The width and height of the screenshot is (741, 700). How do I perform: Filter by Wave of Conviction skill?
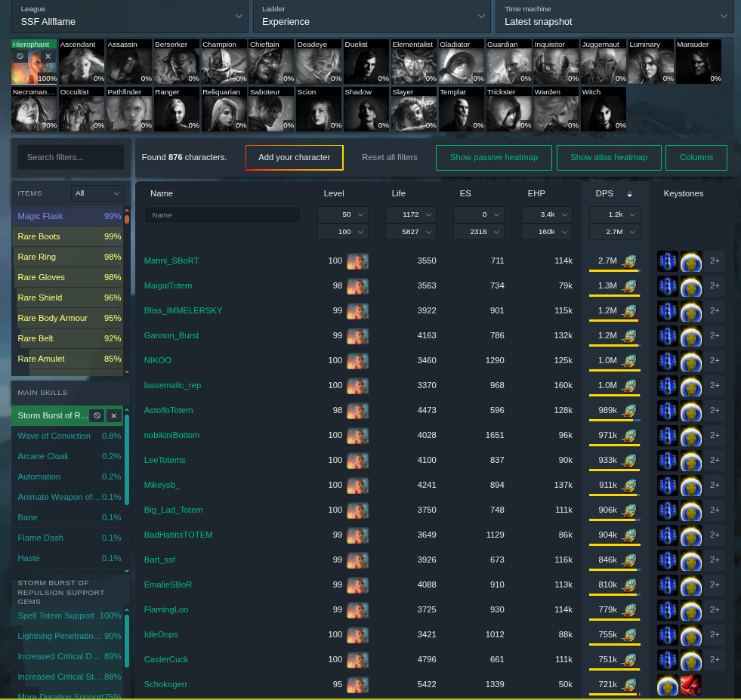(x=67, y=436)
